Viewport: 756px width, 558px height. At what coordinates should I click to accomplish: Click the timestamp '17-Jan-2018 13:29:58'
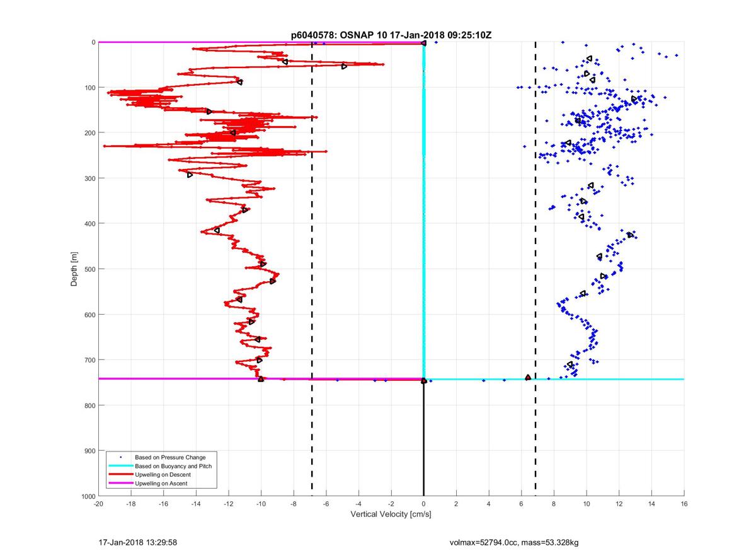pos(138,542)
